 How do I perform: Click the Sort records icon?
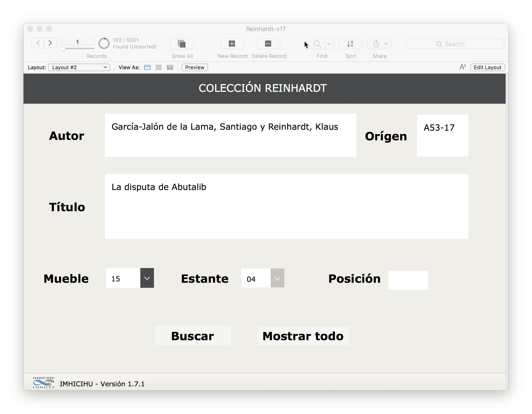pos(350,44)
